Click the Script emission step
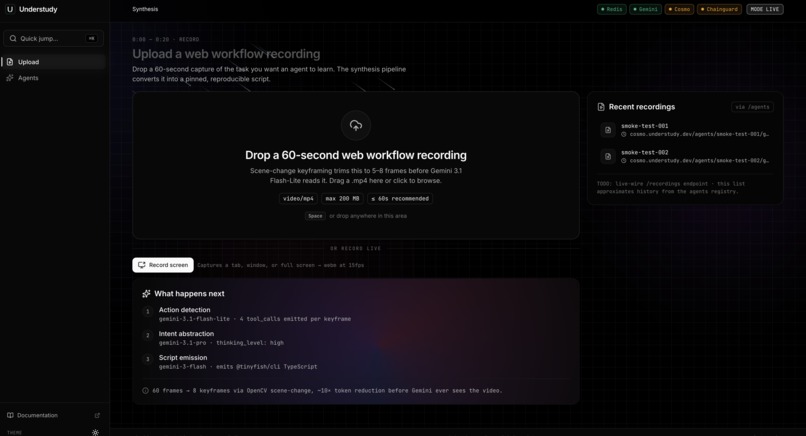The width and height of the screenshot is (806, 436). pos(230,362)
